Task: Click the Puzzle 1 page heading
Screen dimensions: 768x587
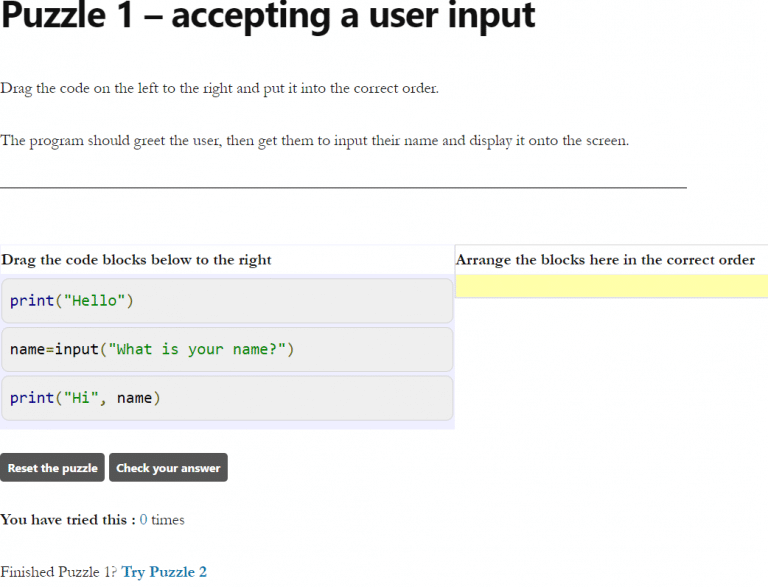Action: (x=268, y=17)
